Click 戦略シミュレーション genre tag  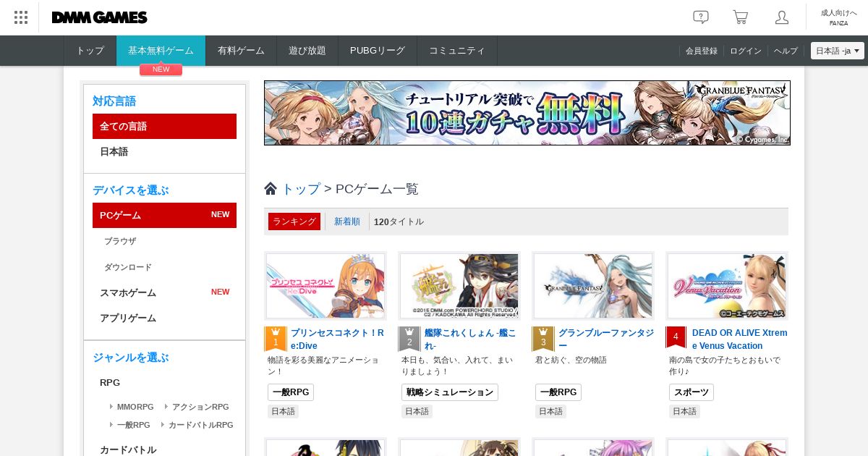pos(450,392)
